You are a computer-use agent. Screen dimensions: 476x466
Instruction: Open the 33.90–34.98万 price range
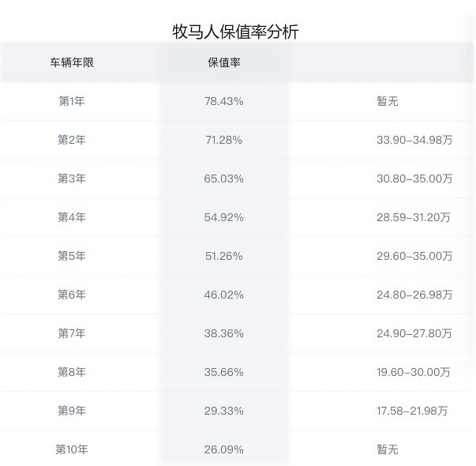click(414, 140)
